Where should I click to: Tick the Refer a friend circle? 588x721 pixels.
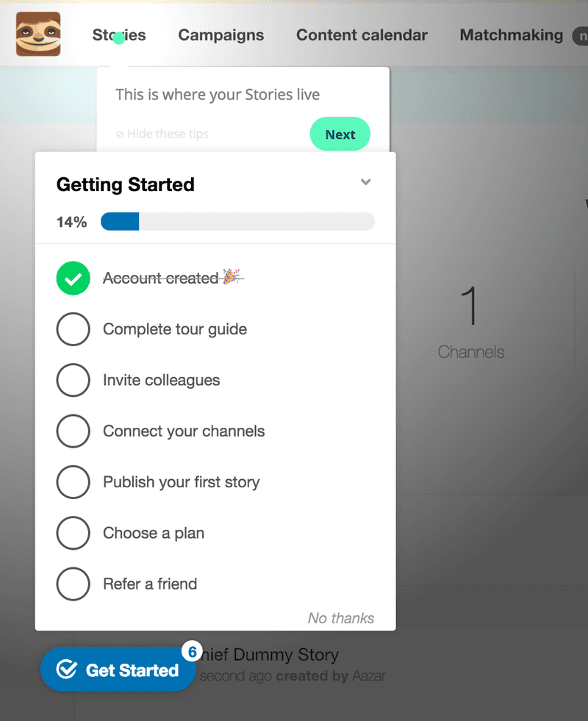click(x=73, y=584)
